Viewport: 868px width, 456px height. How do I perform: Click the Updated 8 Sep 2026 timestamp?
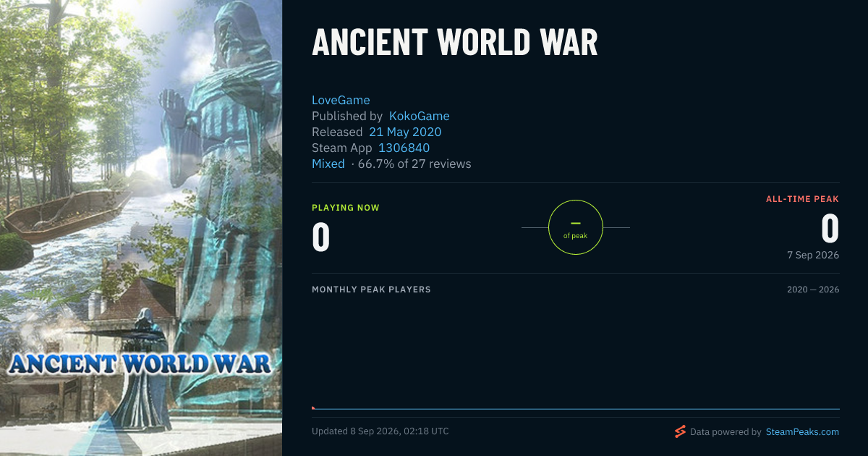[380, 431]
